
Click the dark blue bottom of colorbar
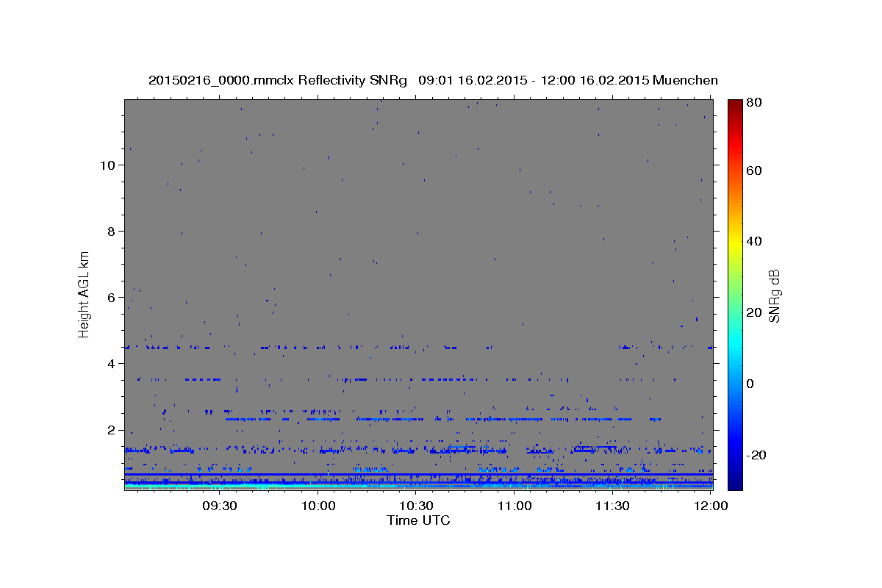tap(734, 484)
